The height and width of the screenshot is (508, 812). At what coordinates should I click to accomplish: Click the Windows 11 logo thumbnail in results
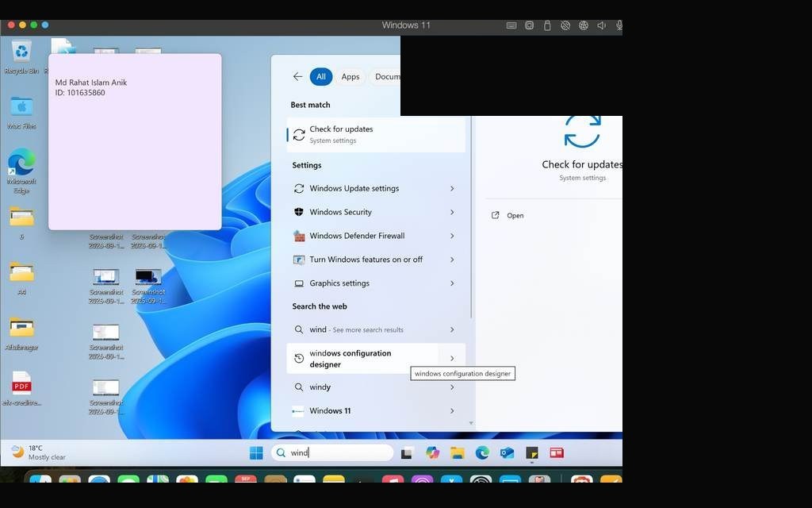point(298,411)
